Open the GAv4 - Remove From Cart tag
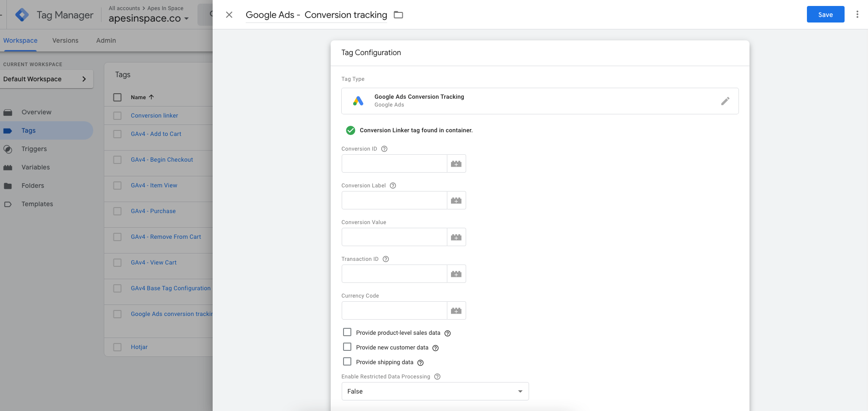The width and height of the screenshot is (868, 411). click(166, 237)
